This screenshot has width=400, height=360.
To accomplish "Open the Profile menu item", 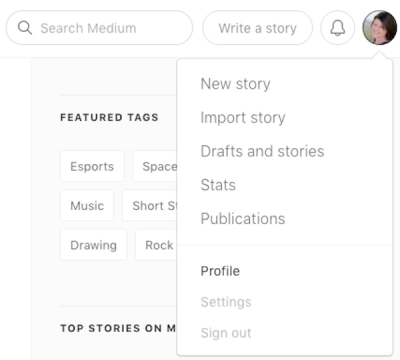I will coord(220,271).
